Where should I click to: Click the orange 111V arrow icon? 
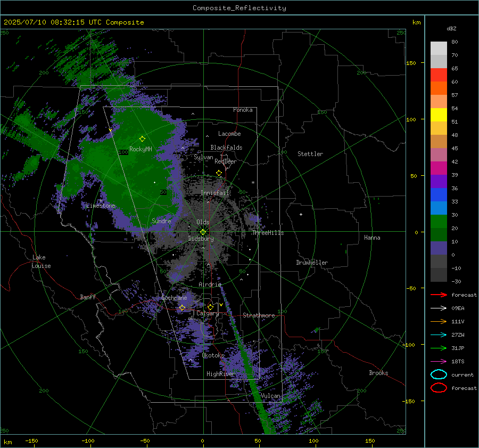(x=439, y=321)
